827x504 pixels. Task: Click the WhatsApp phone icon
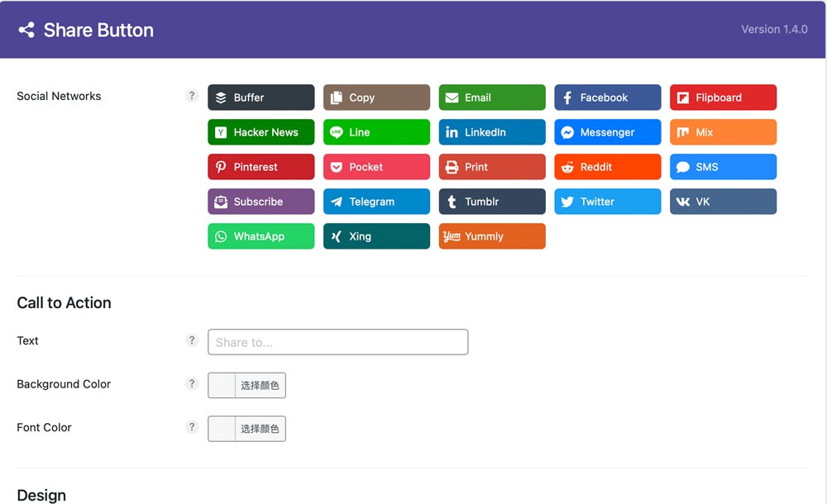pyautogui.click(x=221, y=236)
